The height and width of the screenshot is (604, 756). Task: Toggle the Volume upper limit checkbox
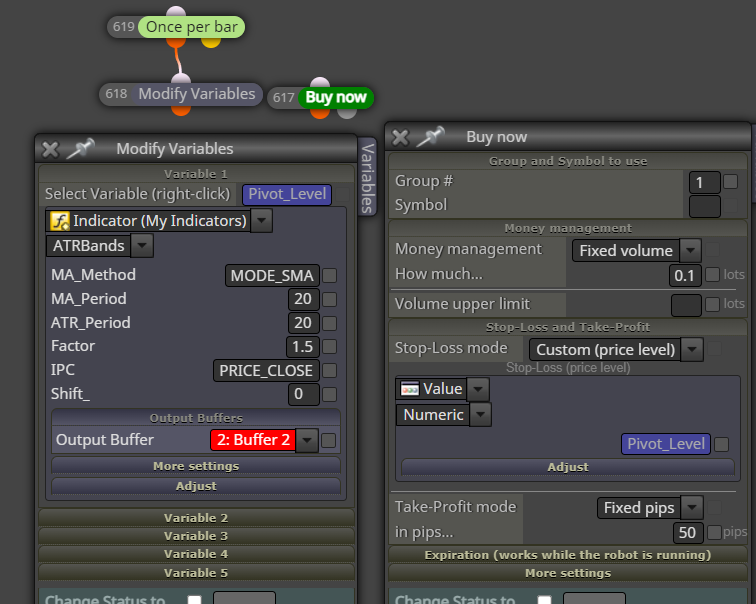(712, 304)
